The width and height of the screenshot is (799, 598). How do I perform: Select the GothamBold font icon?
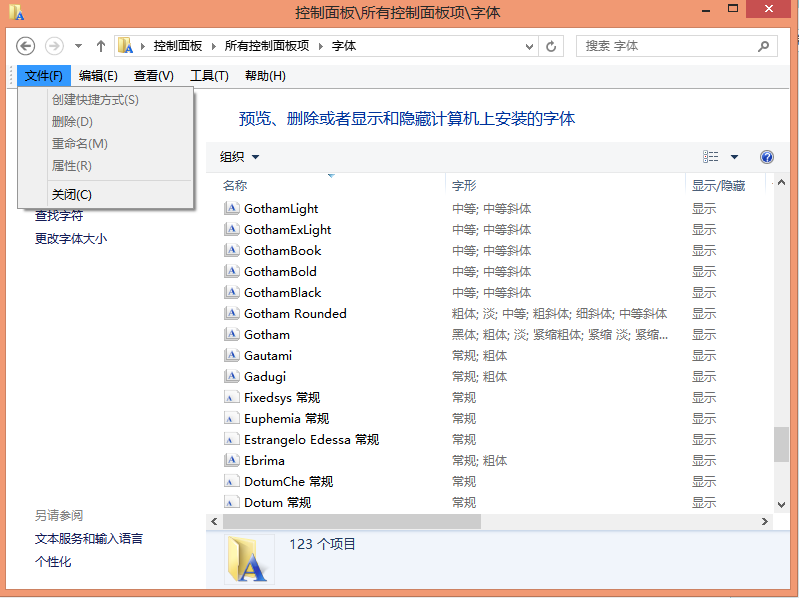click(231, 271)
